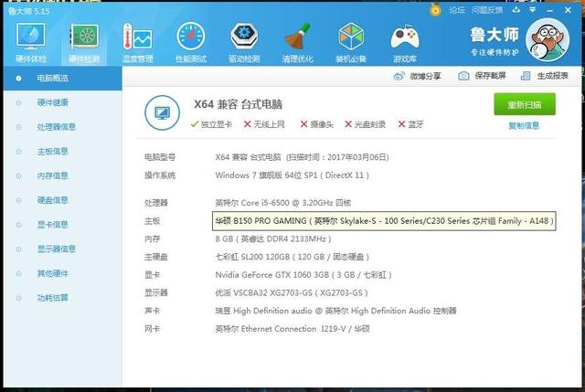This screenshot has width=585, height=392.
Task: Click the GeForce GTX 1060 3GB value
Action: (x=303, y=275)
